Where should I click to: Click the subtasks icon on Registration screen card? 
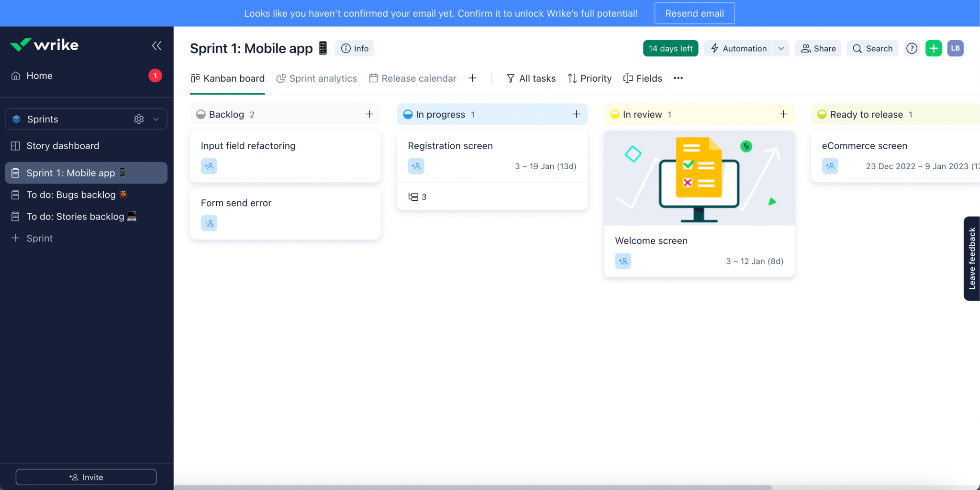pyautogui.click(x=414, y=196)
